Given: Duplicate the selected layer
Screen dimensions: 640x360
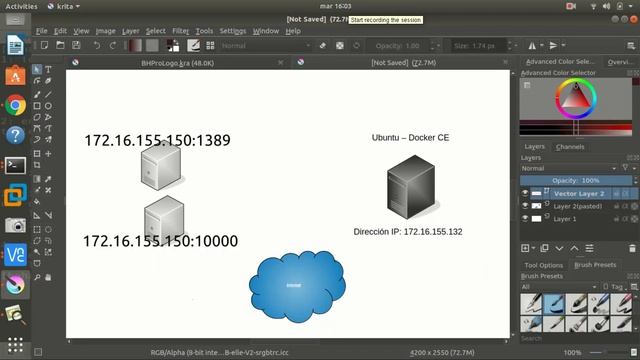Looking at the screenshot, I should 544,248.
